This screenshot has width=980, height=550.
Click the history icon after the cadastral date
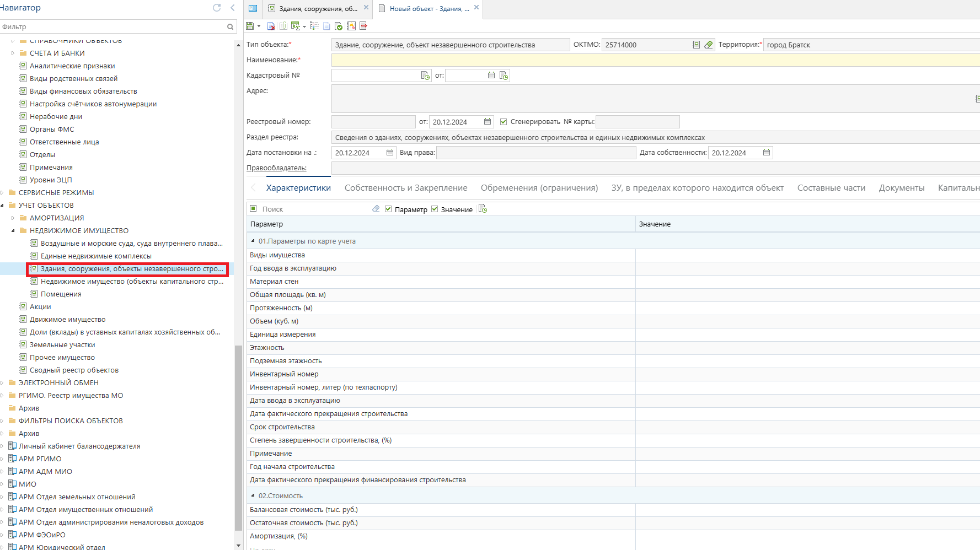pos(504,76)
